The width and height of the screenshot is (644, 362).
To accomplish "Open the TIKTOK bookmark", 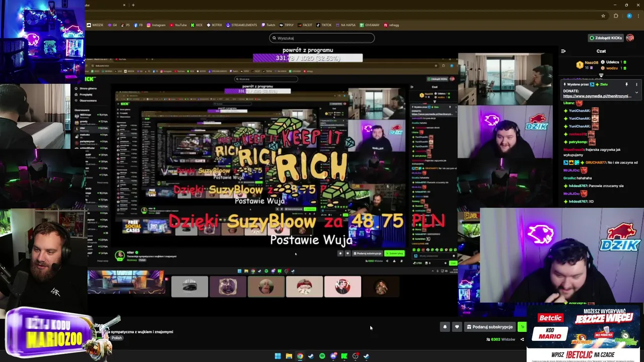I will pyautogui.click(x=324, y=25).
